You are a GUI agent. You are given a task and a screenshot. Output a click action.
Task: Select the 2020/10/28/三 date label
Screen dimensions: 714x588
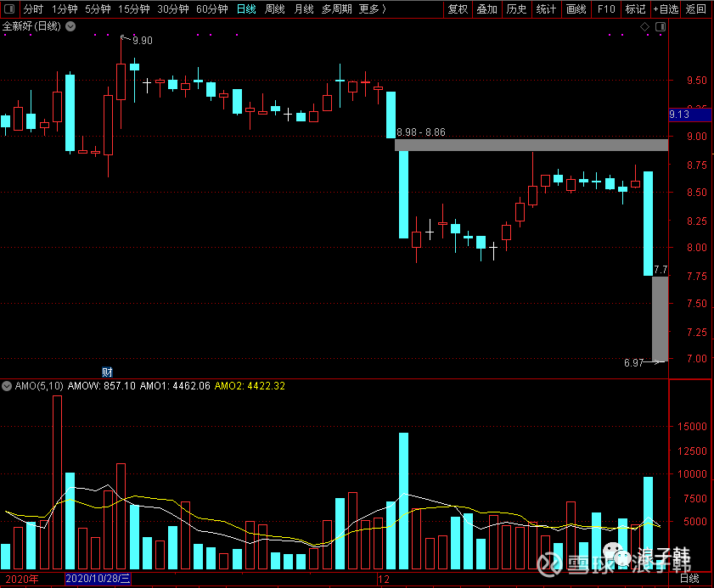[98, 579]
